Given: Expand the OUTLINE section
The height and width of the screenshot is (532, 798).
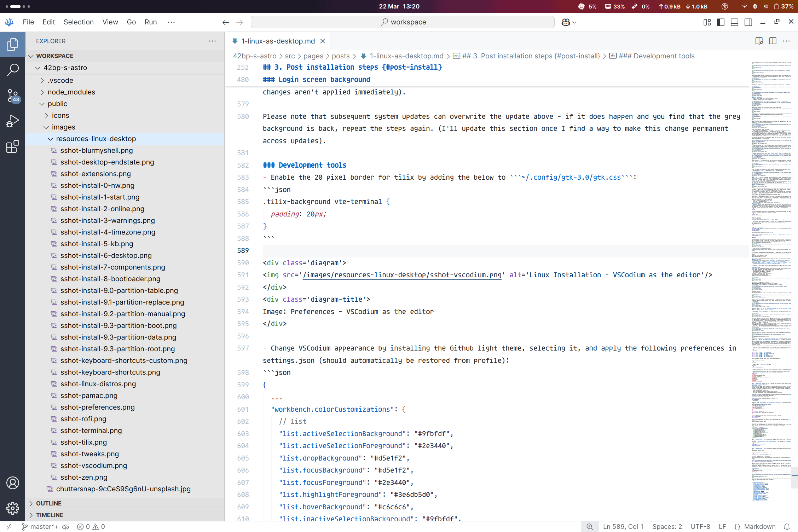Looking at the screenshot, I should (x=125, y=503).
